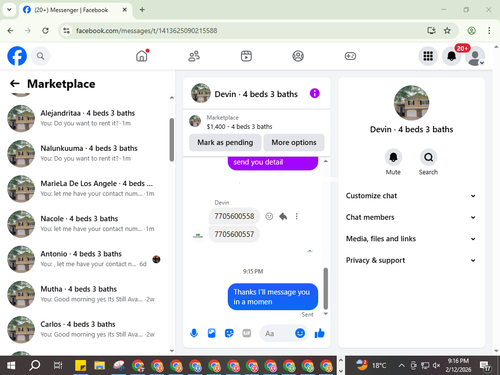
Task: Open a new browser tab
Action: pyautogui.click(x=142, y=10)
